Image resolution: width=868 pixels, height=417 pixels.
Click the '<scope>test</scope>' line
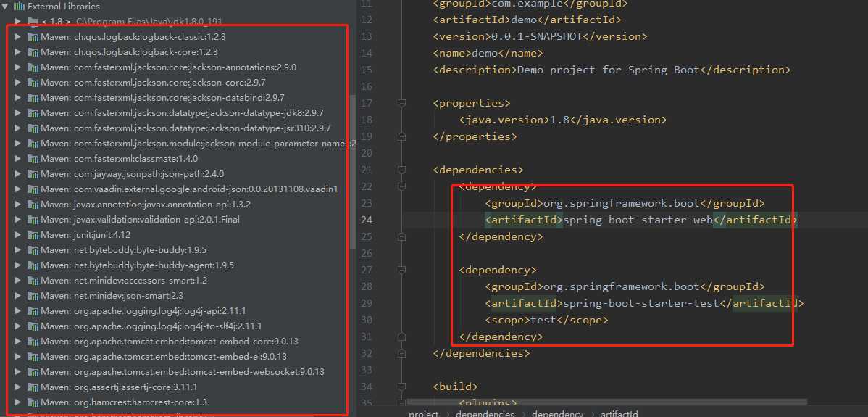click(x=546, y=320)
